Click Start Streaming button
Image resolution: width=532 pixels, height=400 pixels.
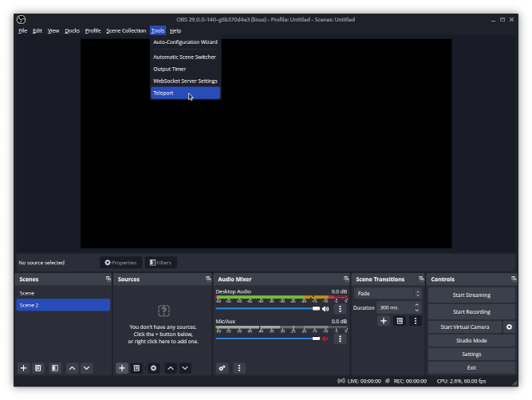coord(471,295)
